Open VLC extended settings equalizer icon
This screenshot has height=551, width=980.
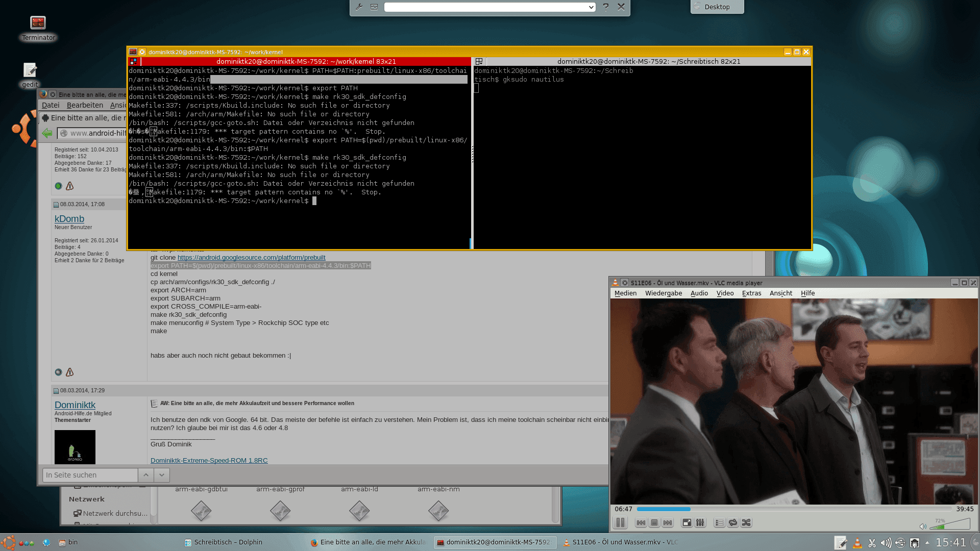[x=700, y=522]
